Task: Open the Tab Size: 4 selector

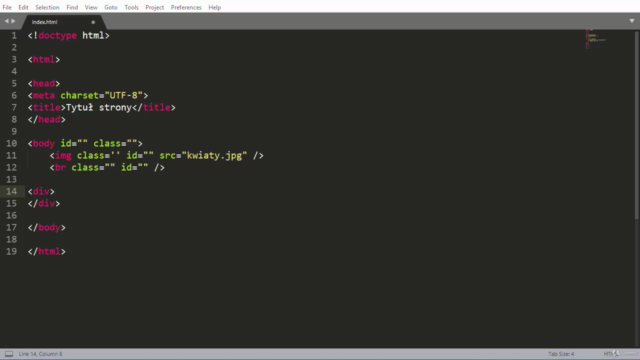Action: point(561,354)
